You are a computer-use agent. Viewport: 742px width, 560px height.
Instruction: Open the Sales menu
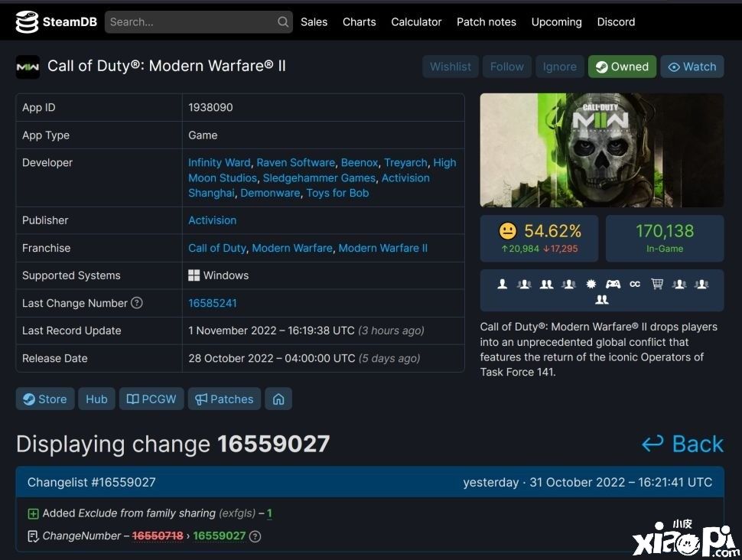[314, 21]
